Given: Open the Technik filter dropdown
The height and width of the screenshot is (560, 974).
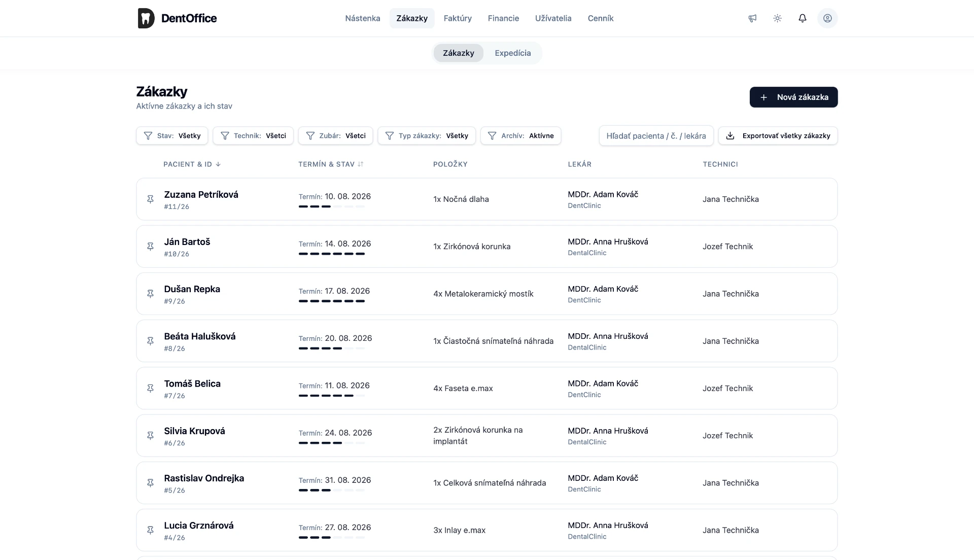Looking at the screenshot, I should point(253,136).
